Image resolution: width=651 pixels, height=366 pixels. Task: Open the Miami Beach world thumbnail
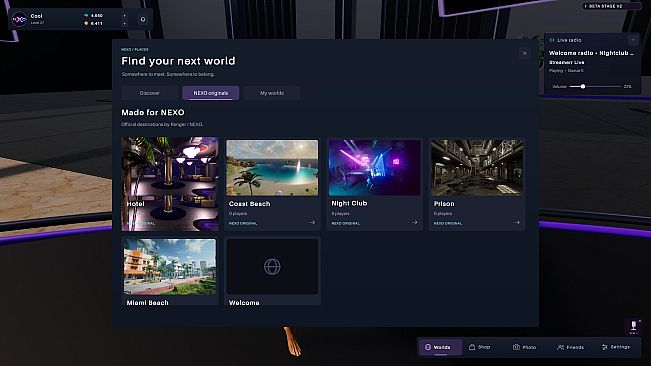point(170,267)
